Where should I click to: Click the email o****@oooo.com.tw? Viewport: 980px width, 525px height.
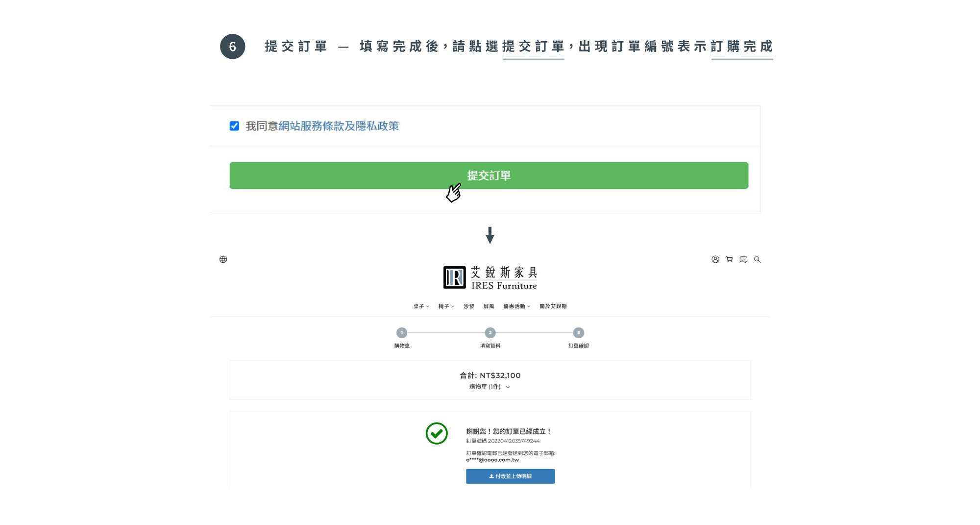tap(492, 460)
